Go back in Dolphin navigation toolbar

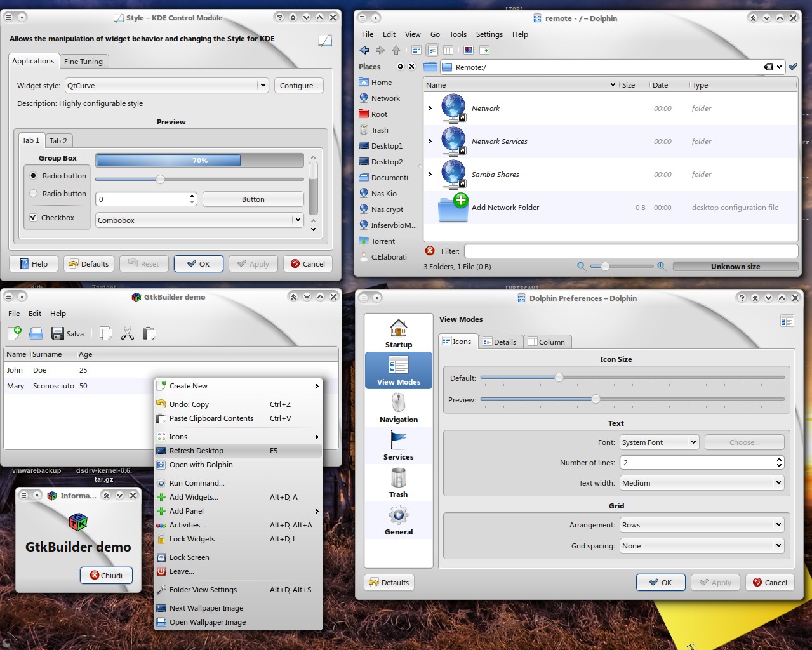pyautogui.click(x=364, y=50)
